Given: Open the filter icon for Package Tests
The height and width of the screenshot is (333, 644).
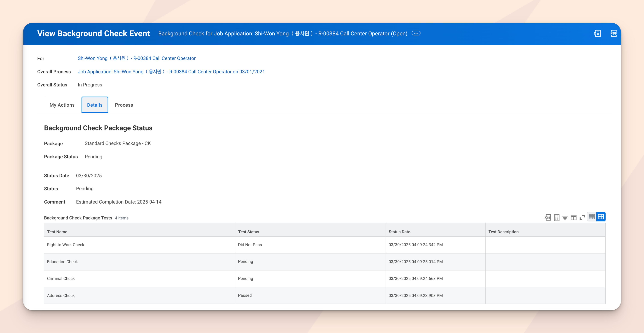Looking at the screenshot, I should point(565,218).
